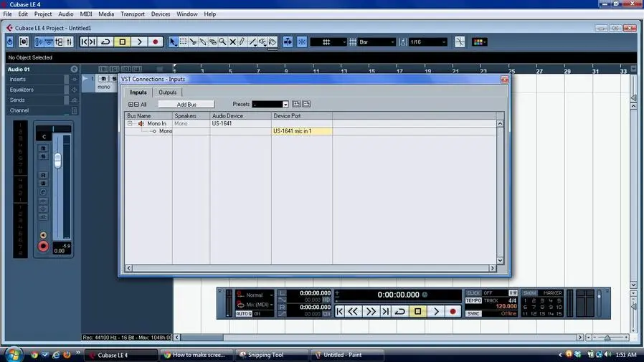The width and height of the screenshot is (644, 362).
Task: Go to project start on transport panel
Action: (x=339, y=312)
